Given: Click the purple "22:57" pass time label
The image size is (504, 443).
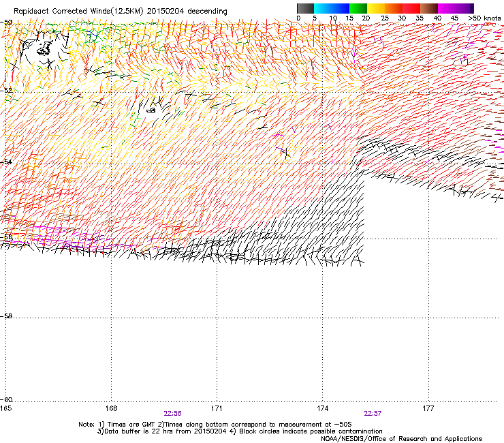Looking at the screenshot, I should tap(373, 414).
